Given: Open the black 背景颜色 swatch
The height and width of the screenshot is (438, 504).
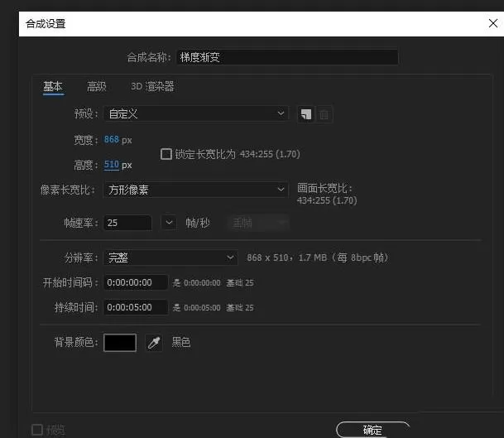Looking at the screenshot, I should [120, 343].
